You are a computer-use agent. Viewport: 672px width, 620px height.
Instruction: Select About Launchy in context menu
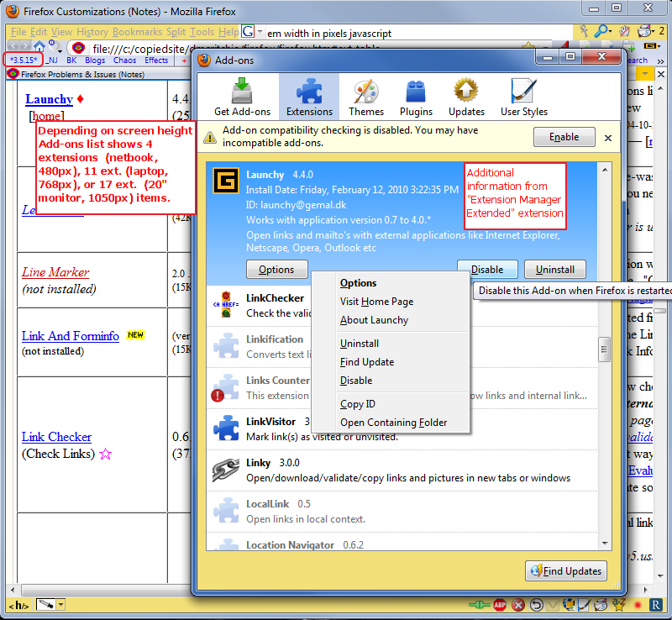(391, 320)
